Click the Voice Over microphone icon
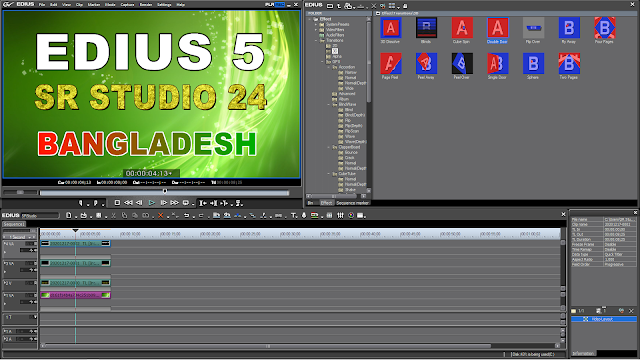 304,215
